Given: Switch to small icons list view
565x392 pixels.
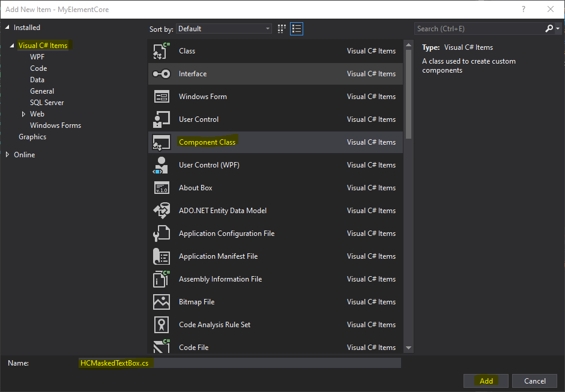Looking at the screenshot, I should (x=296, y=29).
